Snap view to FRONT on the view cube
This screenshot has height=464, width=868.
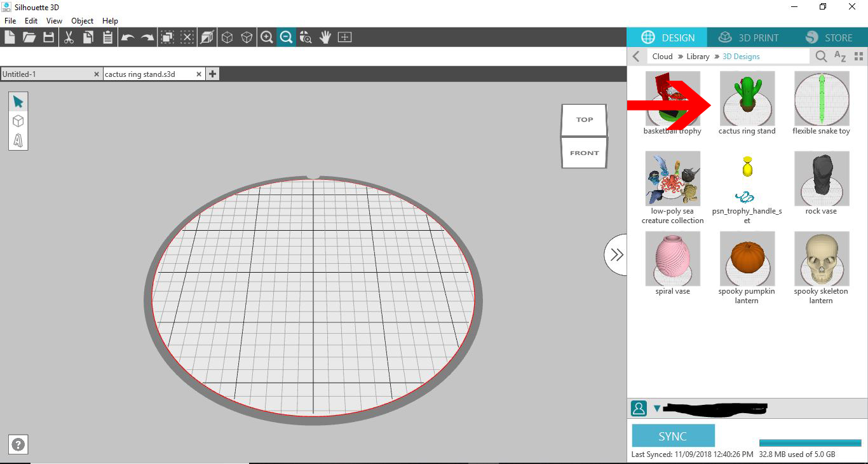[584, 153]
